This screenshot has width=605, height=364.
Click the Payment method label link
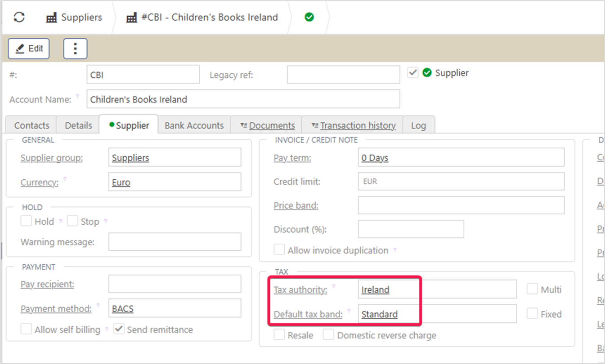[x=56, y=309]
